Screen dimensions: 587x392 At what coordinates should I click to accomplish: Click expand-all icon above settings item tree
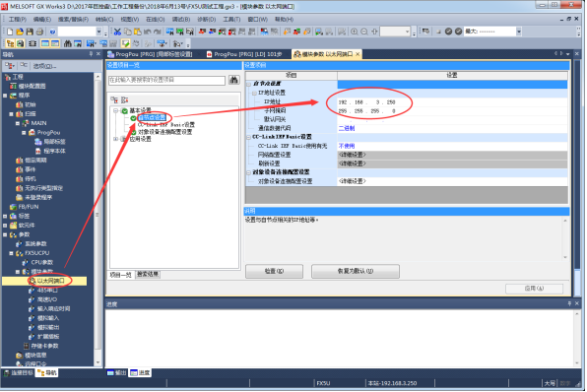tap(114, 99)
